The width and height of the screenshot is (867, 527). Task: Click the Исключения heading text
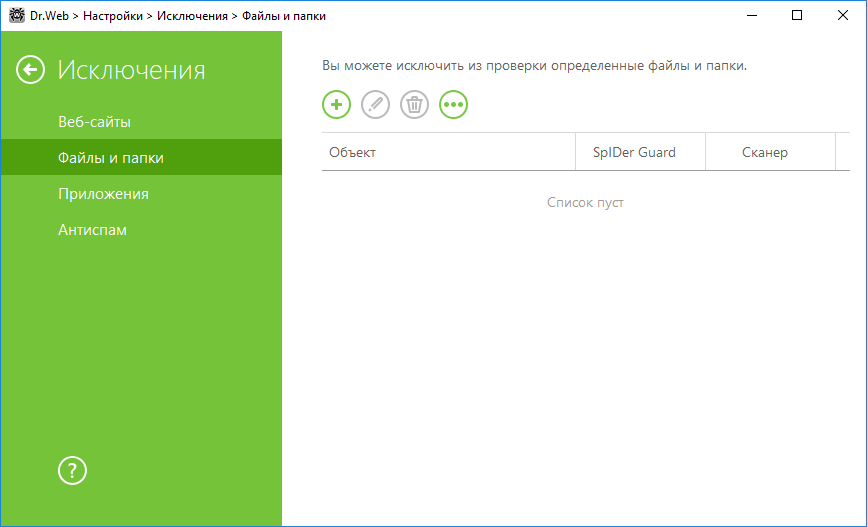132,70
